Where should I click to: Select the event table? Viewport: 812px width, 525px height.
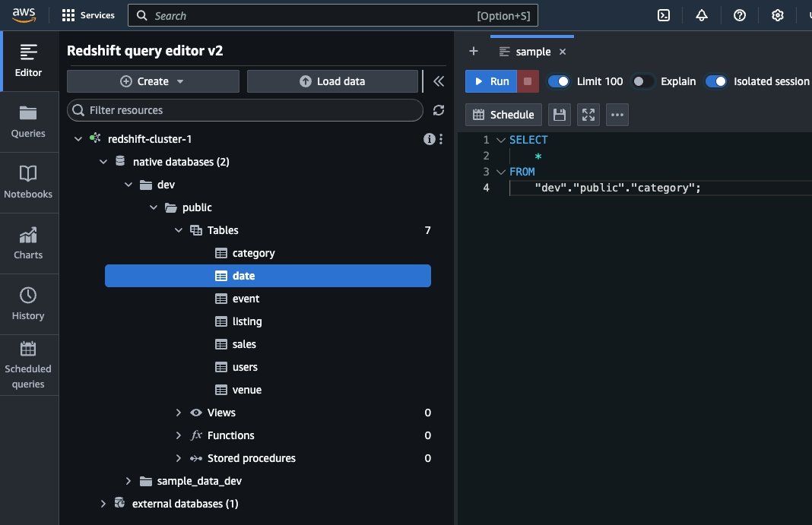point(268,299)
